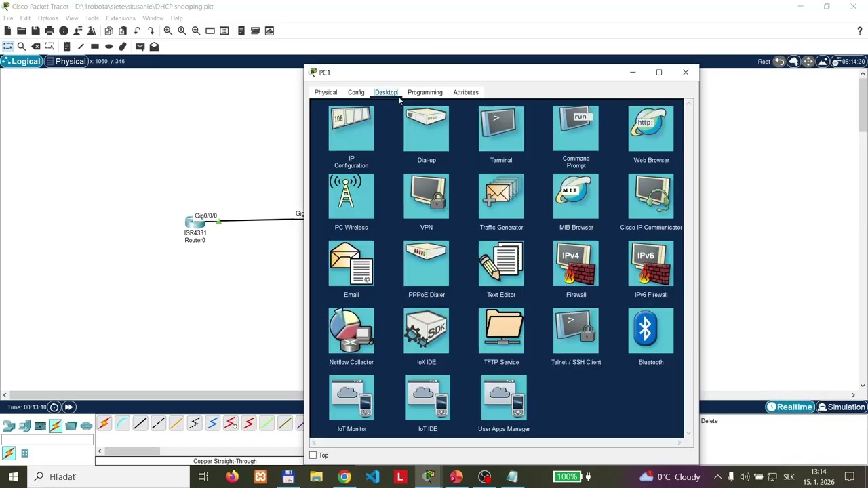Open Windows Start menu
The height and width of the screenshot is (488, 868).
(x=13, y=477)
